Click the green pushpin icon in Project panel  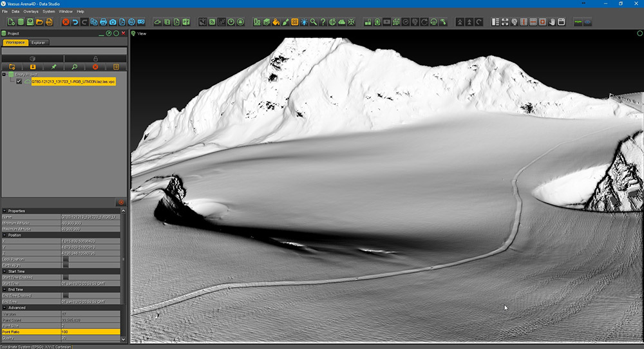point(53,66)
